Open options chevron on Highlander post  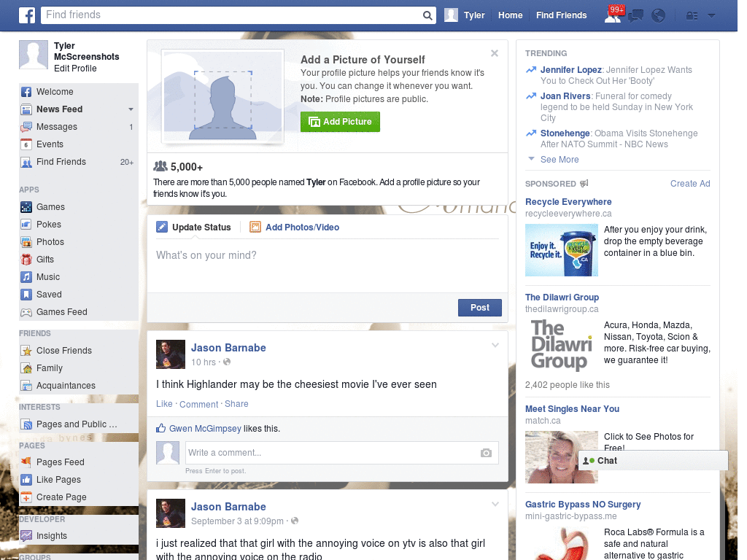point(495,345)
